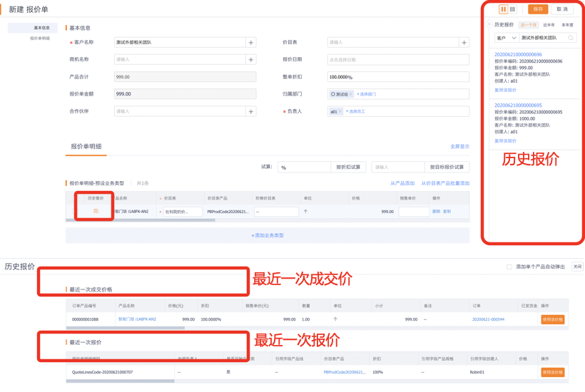Click the 整单折扣 input field
The image size is (585, 392).
397,77
